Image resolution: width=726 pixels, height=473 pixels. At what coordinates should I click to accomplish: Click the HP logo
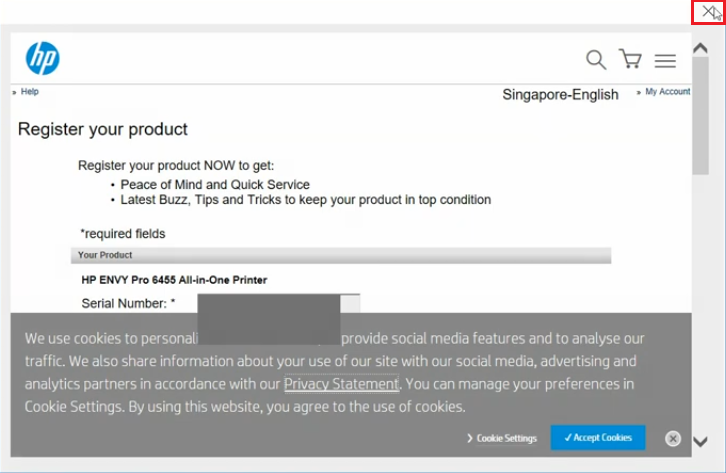pyautogui.click(x=43, y=58)
